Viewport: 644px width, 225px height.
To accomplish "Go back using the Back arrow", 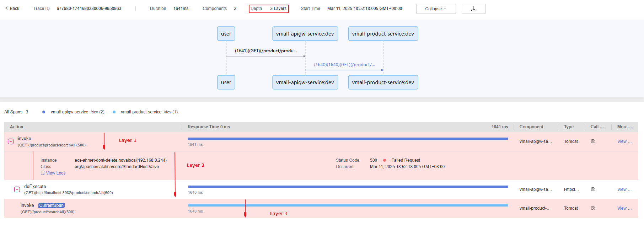I will [x=12, y=9].
